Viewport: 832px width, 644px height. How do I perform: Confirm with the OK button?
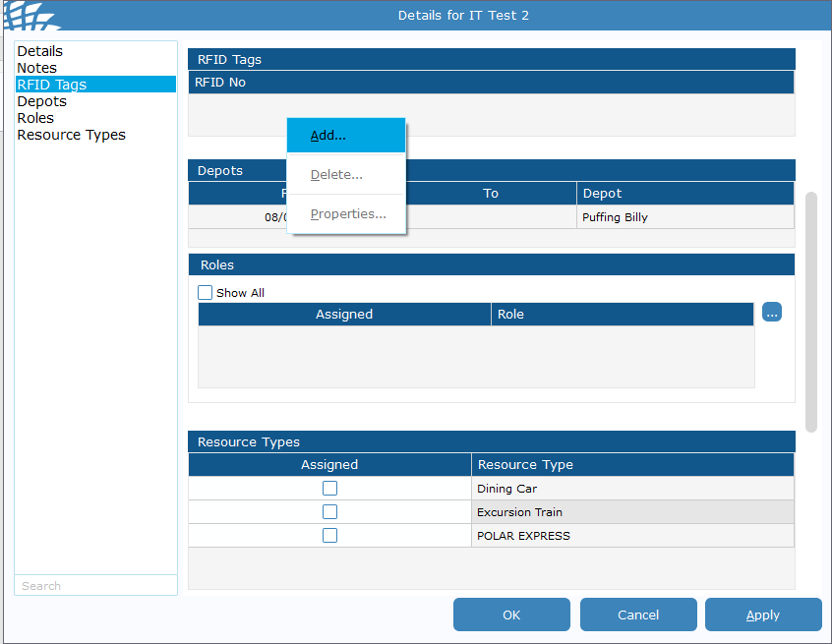(511, 615)
